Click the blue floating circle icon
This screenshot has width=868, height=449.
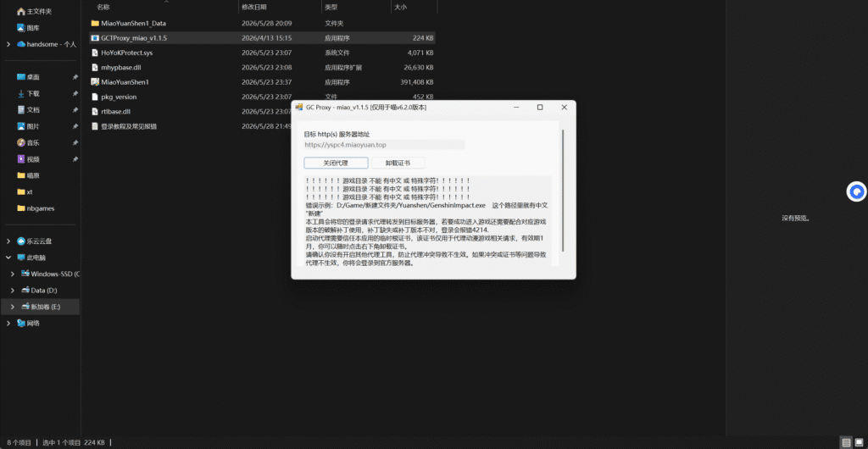[x=856, y=191]
